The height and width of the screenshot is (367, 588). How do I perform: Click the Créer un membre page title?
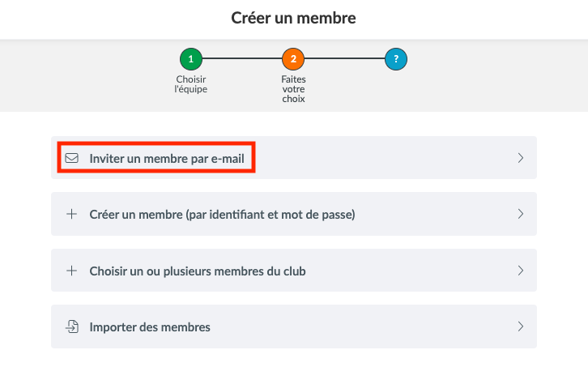294,18
